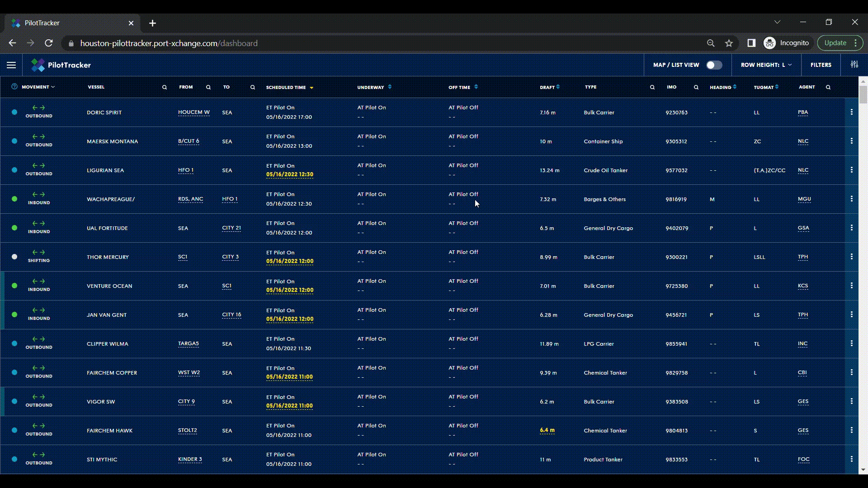Open the HOUCEM W berth link

194,112
